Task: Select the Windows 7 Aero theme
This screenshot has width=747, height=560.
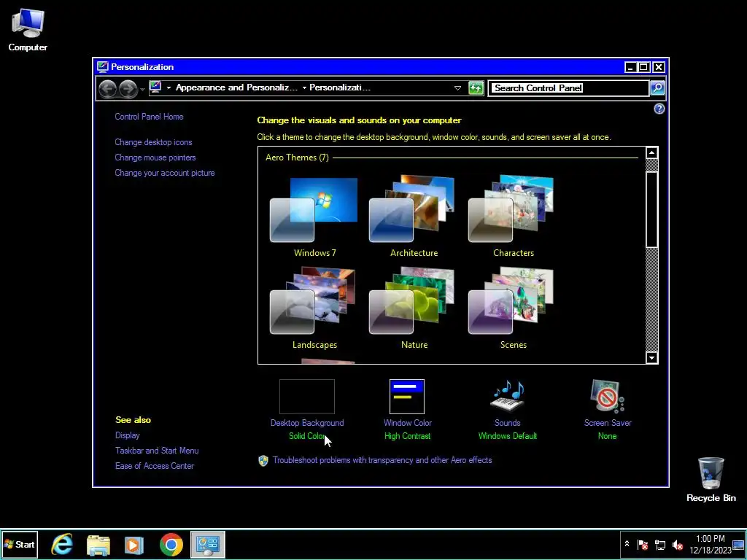Action: click(314, 217)
